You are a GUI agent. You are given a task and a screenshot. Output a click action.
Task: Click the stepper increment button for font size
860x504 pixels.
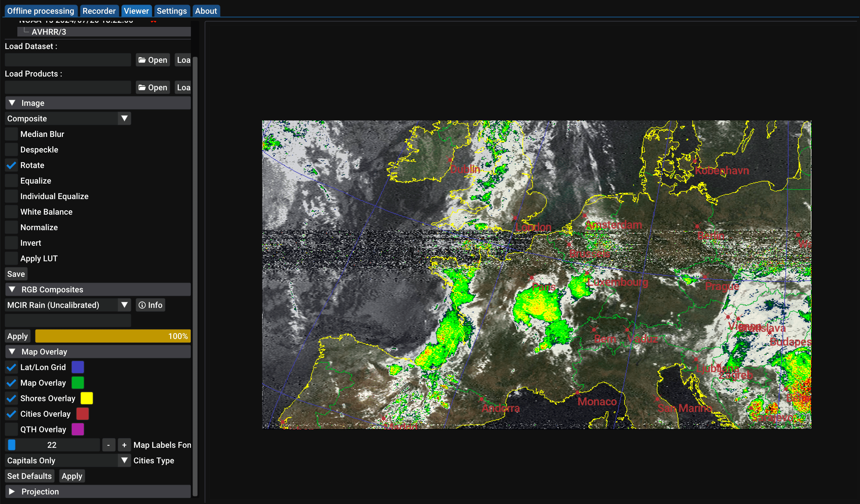123,445
